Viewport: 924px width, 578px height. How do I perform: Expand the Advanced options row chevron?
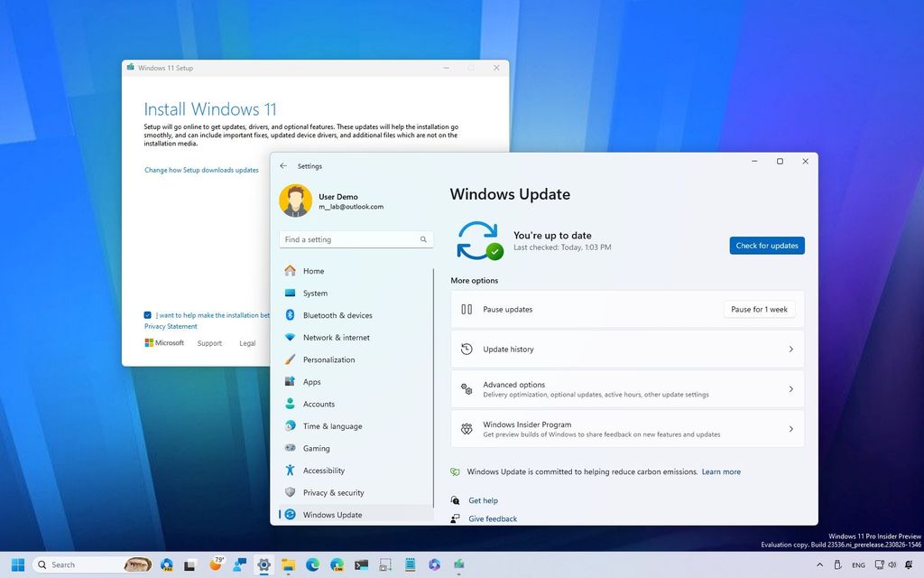coord(791,389)
